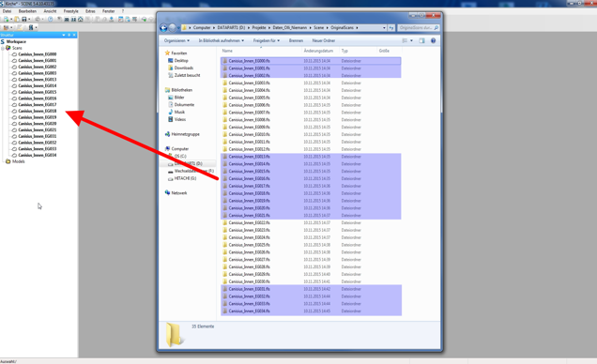This screenshot has width=597, height=364.
Task: Click the blue upload arrow toolbar icon
Action: 111,19
